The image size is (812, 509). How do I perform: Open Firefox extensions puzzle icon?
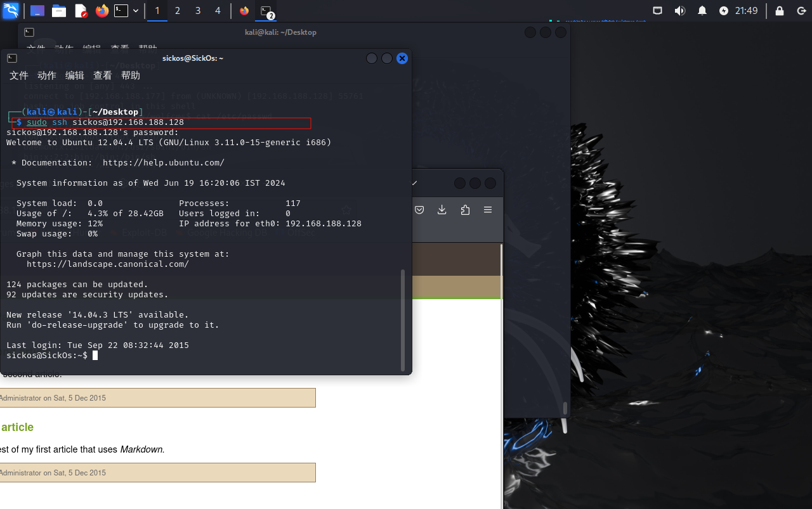click(465, 210)
